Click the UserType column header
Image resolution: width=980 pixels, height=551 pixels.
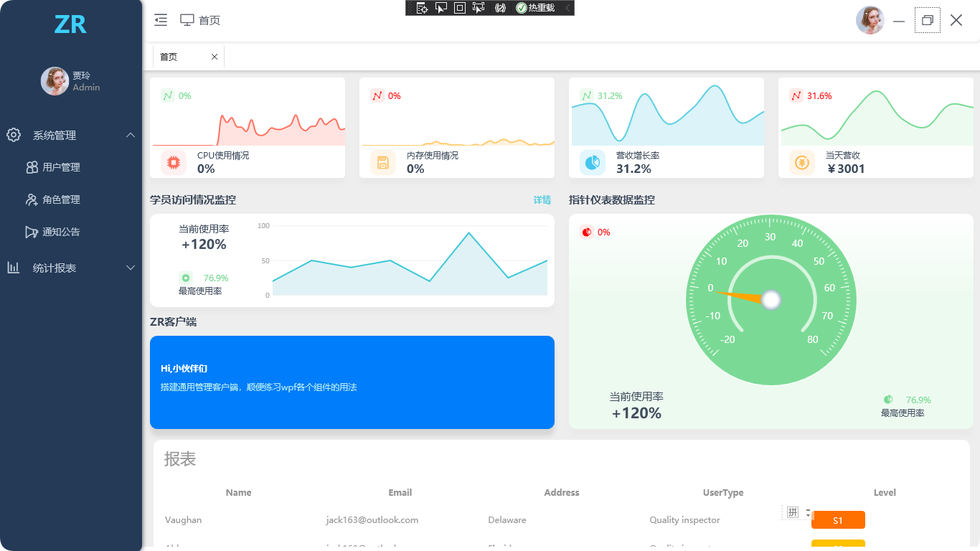[x=723, y=492]
